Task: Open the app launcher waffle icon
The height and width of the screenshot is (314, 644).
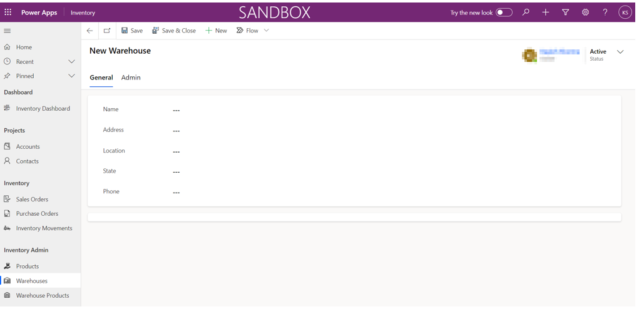Action: pos(8,12)
